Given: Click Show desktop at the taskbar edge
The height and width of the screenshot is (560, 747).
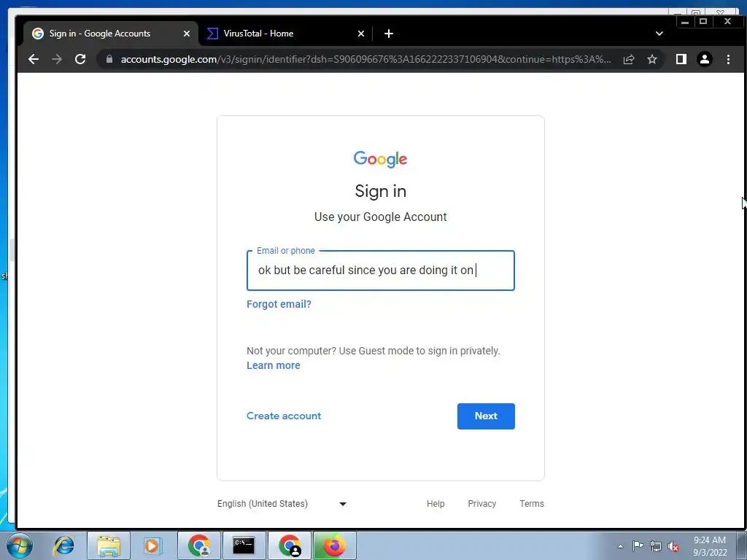Looking at the screenshot, I should point(742,545).
